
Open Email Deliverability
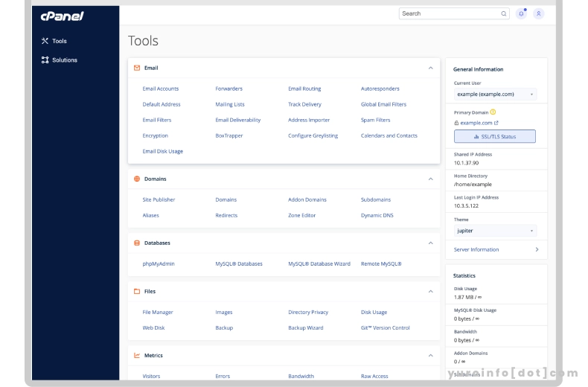tap(237, 120)
